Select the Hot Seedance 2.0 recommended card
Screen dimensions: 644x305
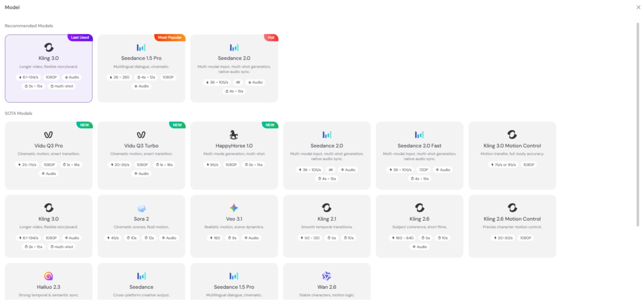[234, 69]
